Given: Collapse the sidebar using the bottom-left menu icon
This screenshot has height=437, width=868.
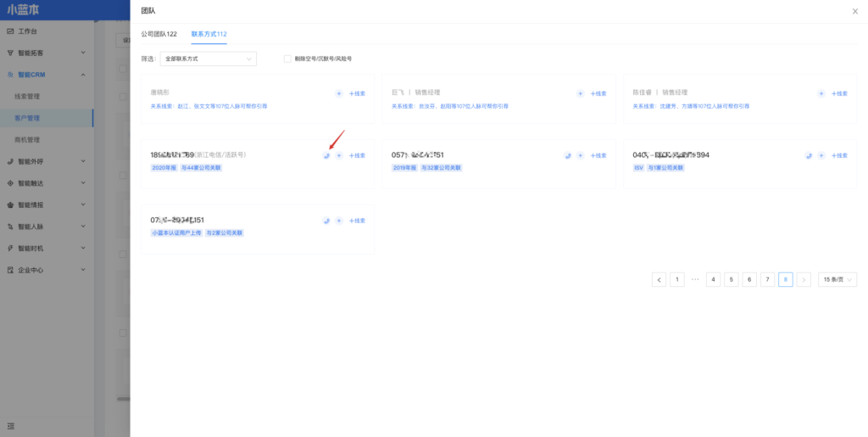Looking at the screenshot, I should pyautogui.click(x=10, y=423).
